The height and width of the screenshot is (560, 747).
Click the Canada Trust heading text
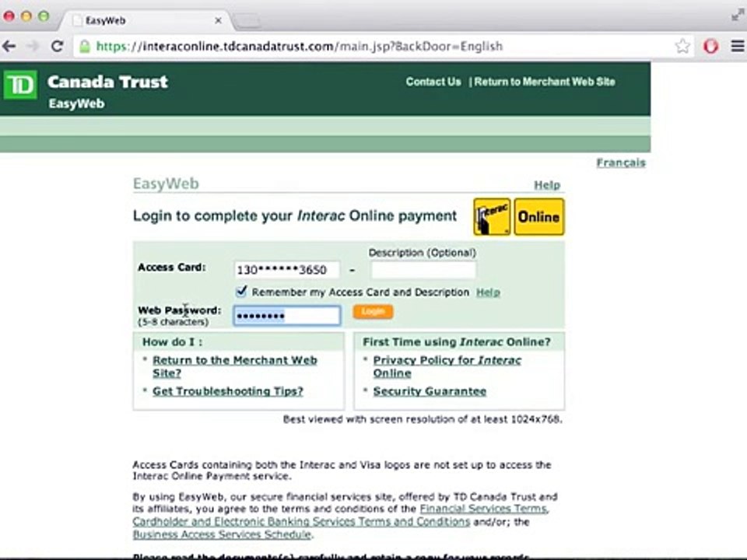(107, 82)
